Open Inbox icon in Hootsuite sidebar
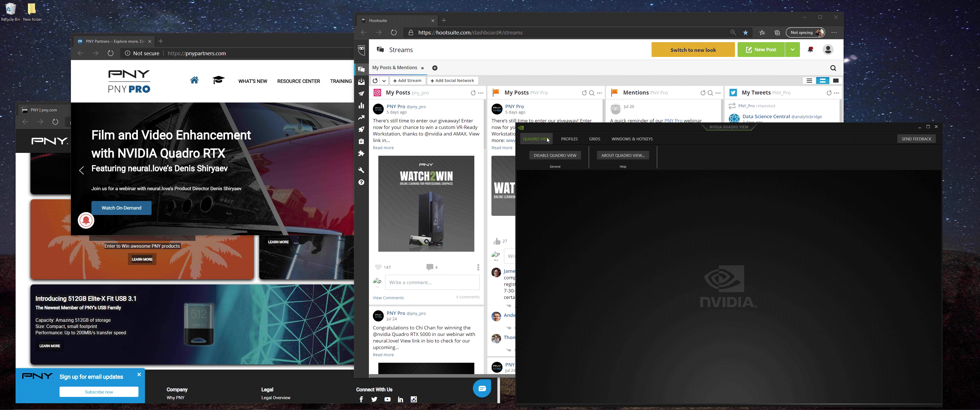 [x=362, y=81]
